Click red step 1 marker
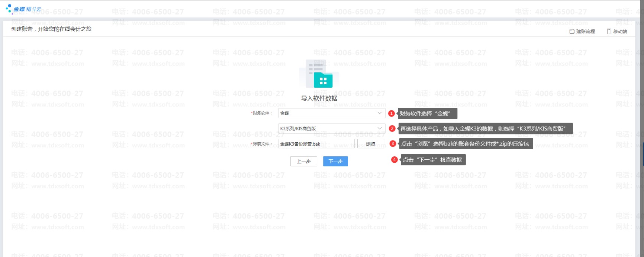644x257 pixels. click(391, 113)
